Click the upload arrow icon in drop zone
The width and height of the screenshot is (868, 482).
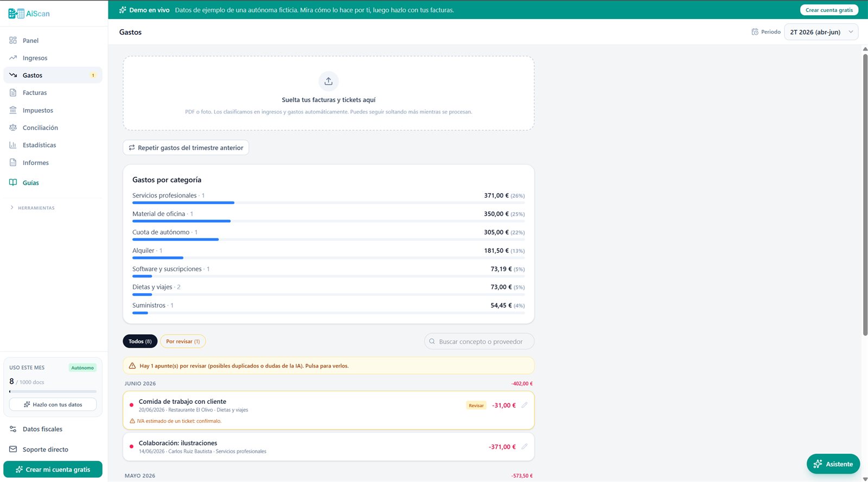tap(328, 81)
